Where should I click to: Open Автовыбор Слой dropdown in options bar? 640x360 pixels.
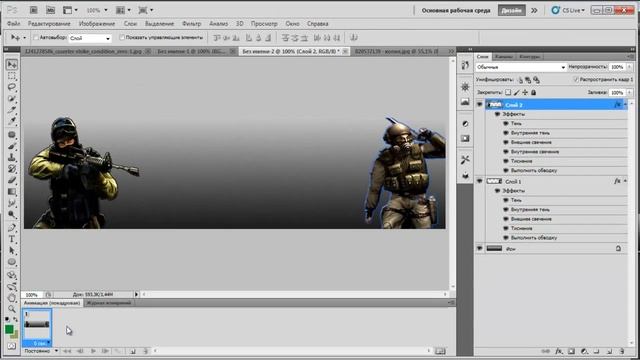click(90, 38)
